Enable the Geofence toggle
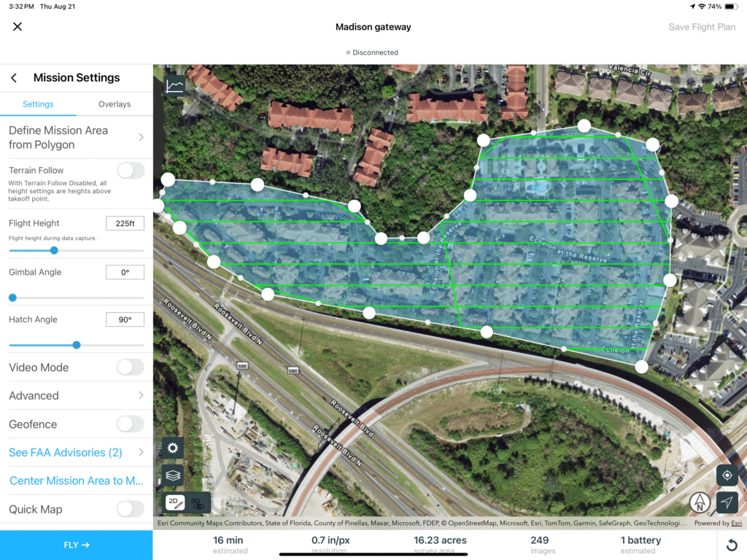Viewport: 747px width, 560px height. pos(131,424)
